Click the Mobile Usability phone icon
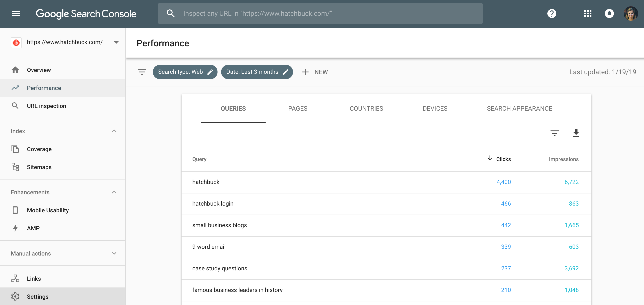The width and height of the screenshot is (644, 305). coord(15,210)
